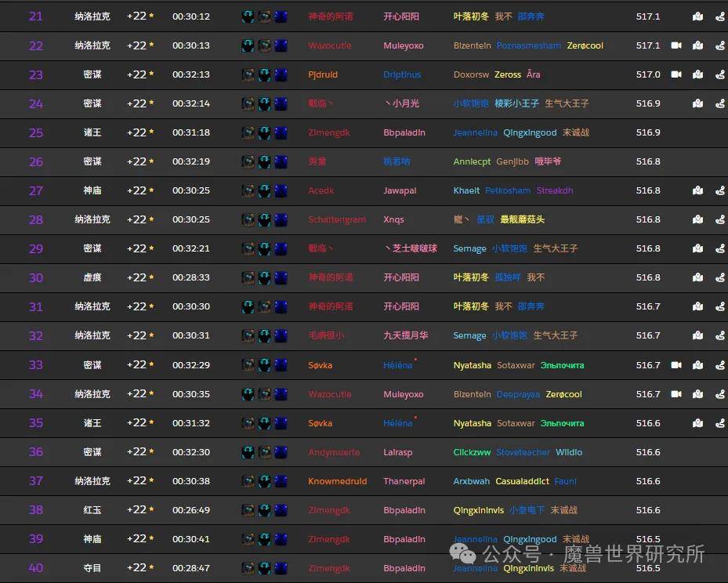Image resolution: width=728 pixels, height=583 pixels.
Task: Open Zerøcool's profile in rank 22 row
Action: (585, 45)
